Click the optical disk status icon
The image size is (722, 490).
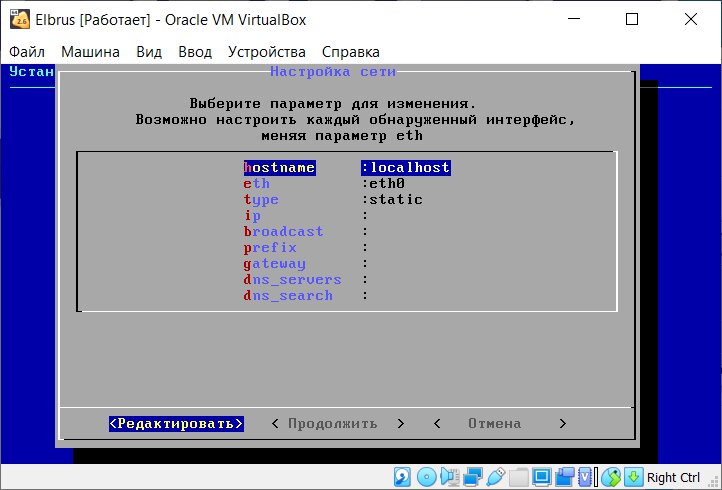click(426, 477)
